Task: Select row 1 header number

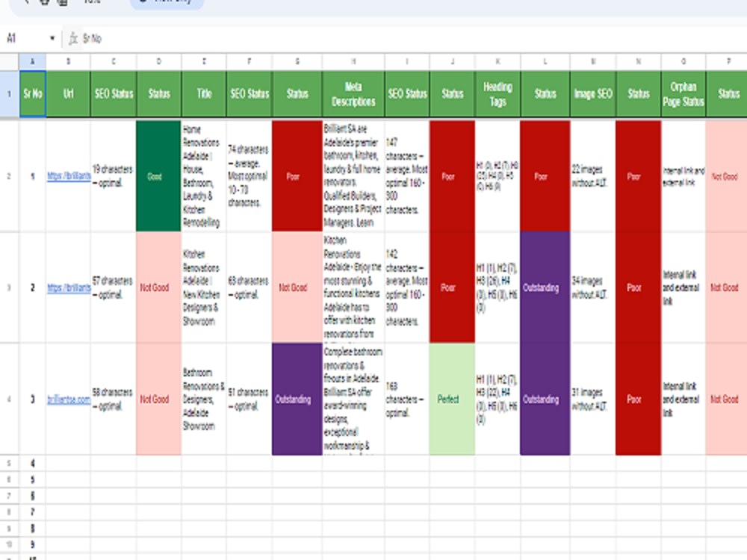Action: [9, 94]
